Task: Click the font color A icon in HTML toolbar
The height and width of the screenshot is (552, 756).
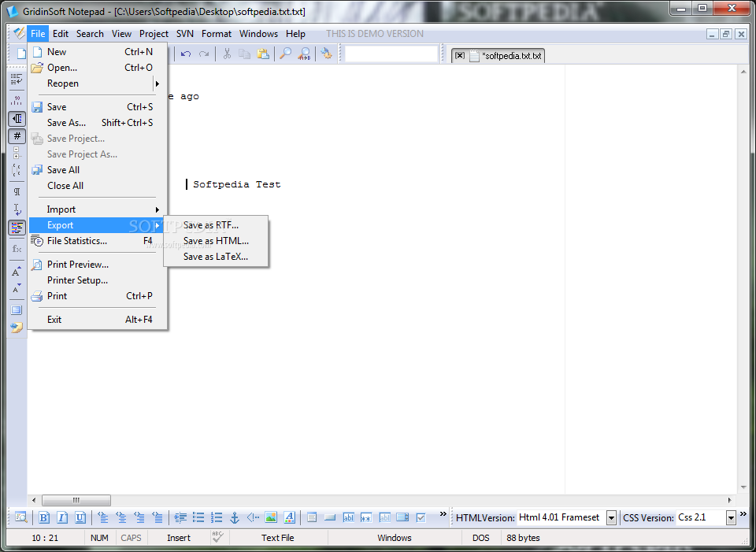Action: pos(289,518)
